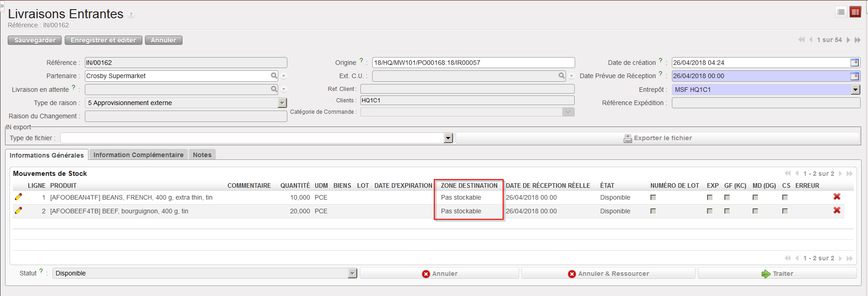Delete BEEF bourguignon line with red X
The width and height of the screenshot is (868, 296).
click(837, 211)
